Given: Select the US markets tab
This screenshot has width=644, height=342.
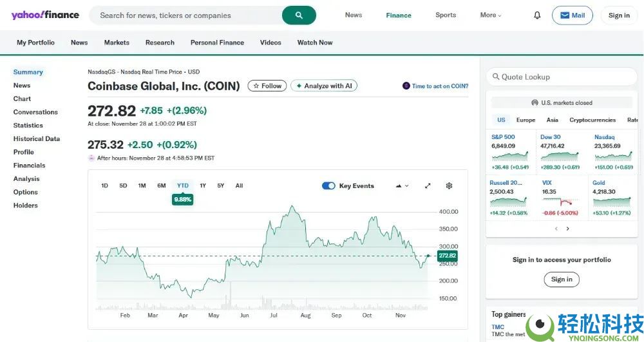Looking at the screenshot, I should (x=501, y=120).
